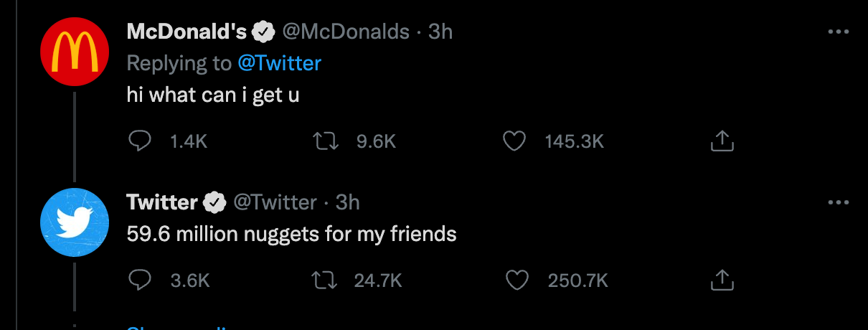Open the Twitter tweet 3h timestamp
Viewport: 868px width, 330px height.
347,202
